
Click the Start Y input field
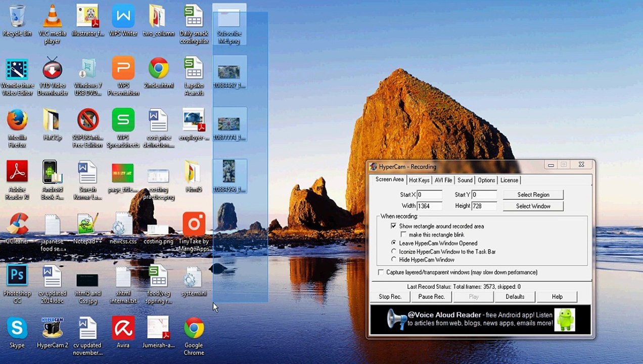pos(484,195)
